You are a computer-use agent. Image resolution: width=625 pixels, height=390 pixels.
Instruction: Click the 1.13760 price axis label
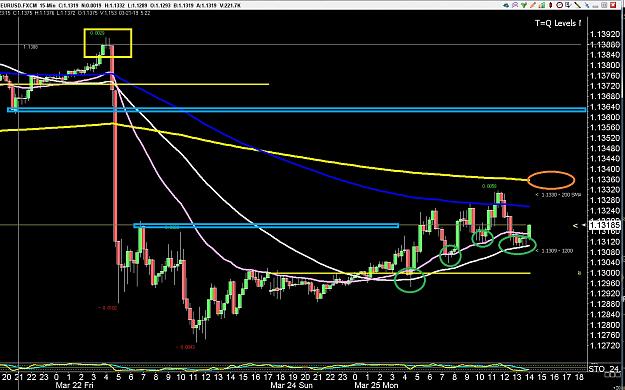[x=604, y=76]
